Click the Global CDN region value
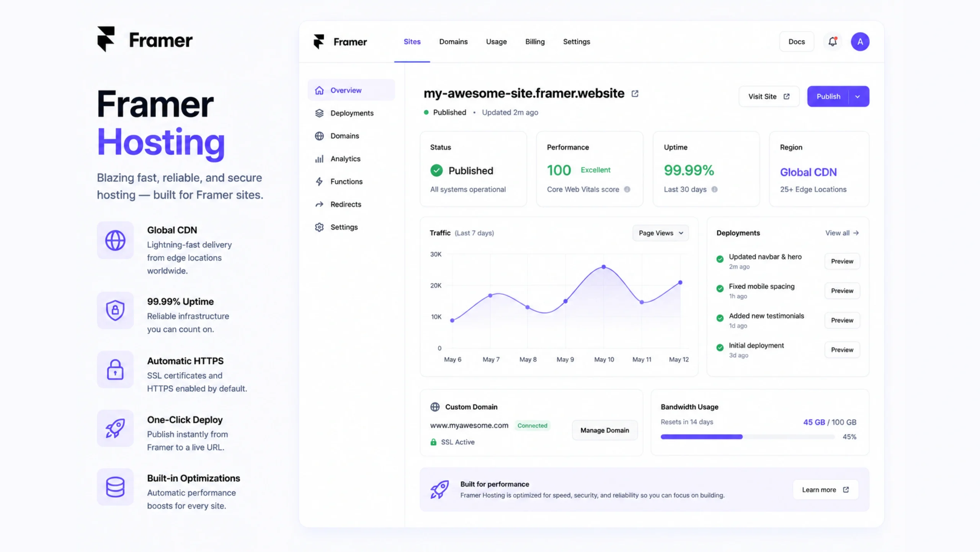Screen dimensions: 980x552 (808, 172)
